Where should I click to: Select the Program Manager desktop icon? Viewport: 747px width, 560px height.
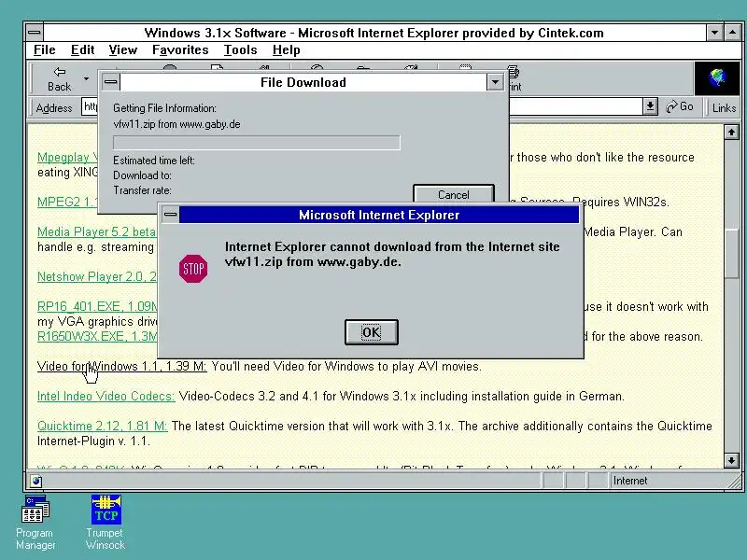[35, 523]
